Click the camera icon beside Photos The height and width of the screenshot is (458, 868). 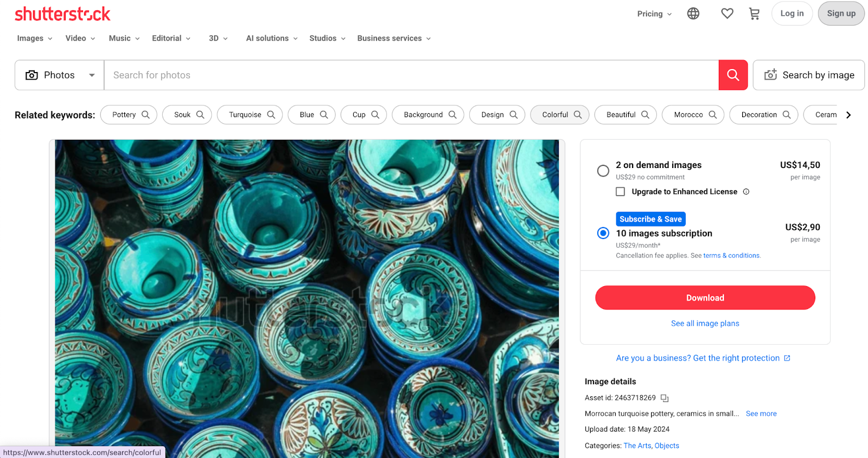[32, 75]
